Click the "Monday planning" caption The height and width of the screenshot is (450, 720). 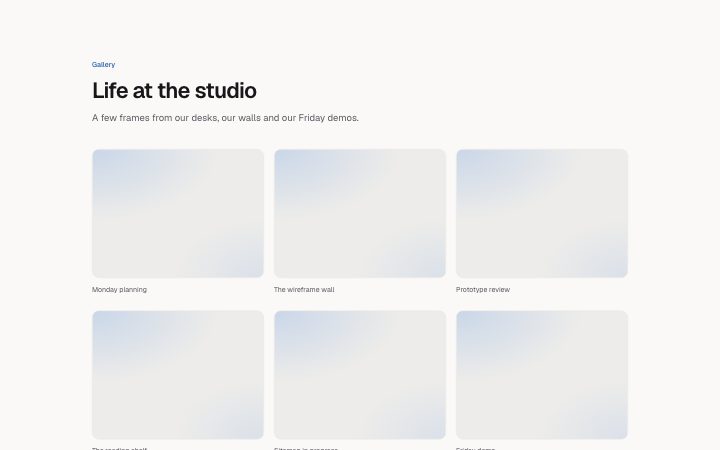(119, 290)
